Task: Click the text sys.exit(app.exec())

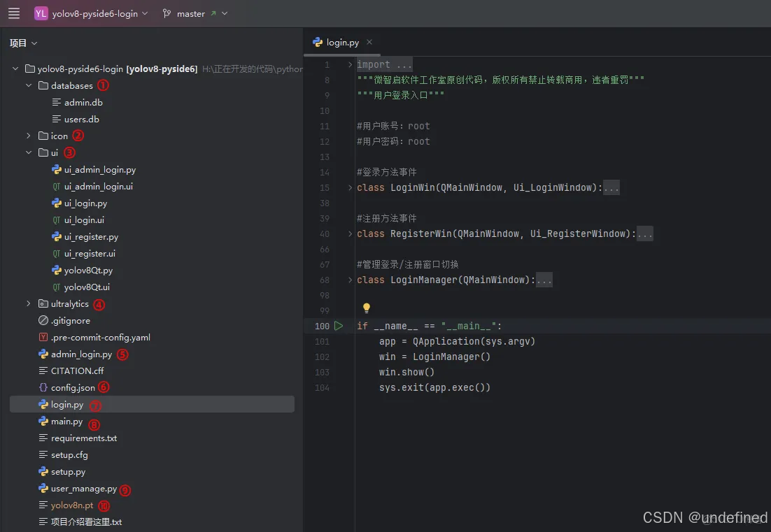Action: [434, 387]
